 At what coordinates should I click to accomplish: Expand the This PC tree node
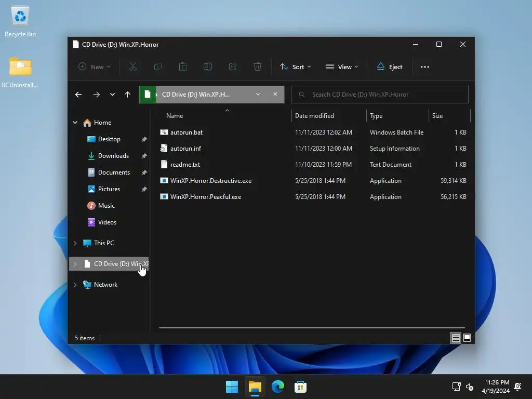[75, 243]
